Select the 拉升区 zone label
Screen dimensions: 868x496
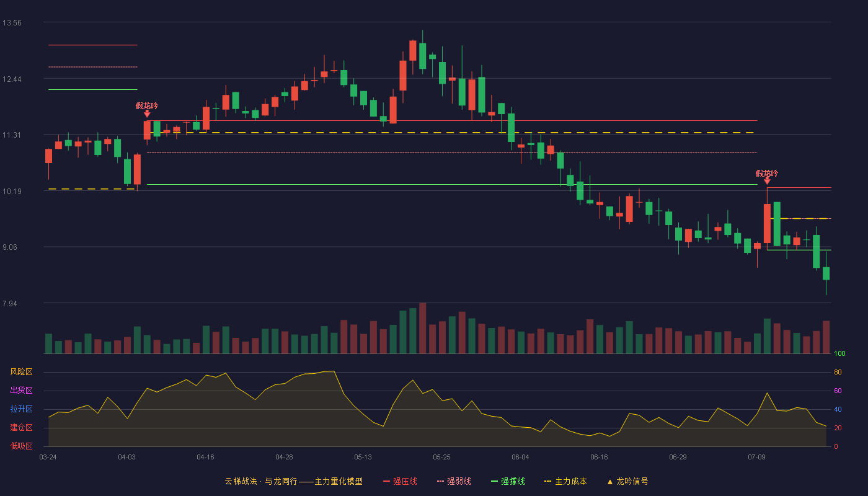pos(21,409)
